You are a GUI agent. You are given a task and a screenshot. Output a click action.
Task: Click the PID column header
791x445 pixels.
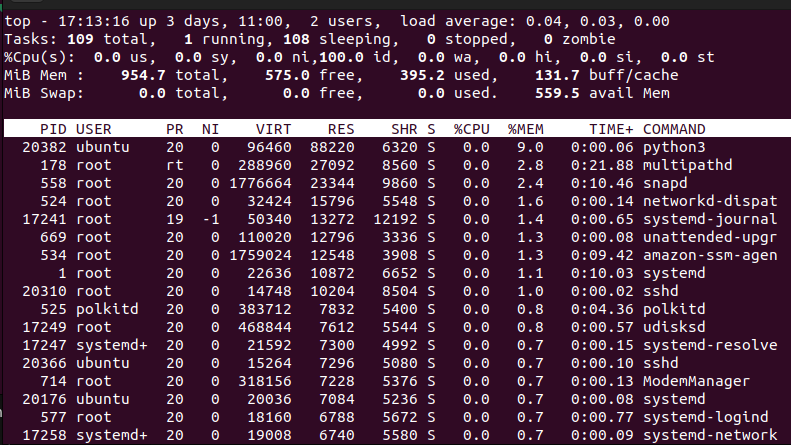pos(53,129)
